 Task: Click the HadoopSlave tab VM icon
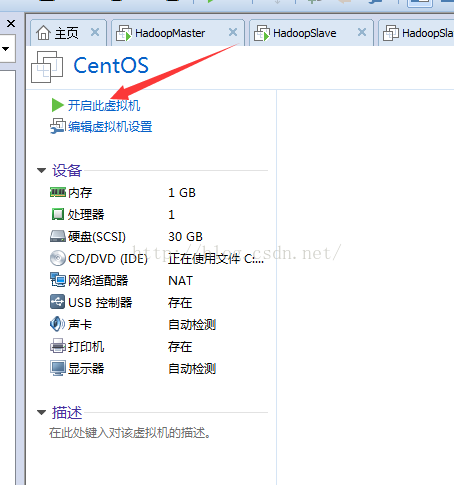[x=262, y=33]
